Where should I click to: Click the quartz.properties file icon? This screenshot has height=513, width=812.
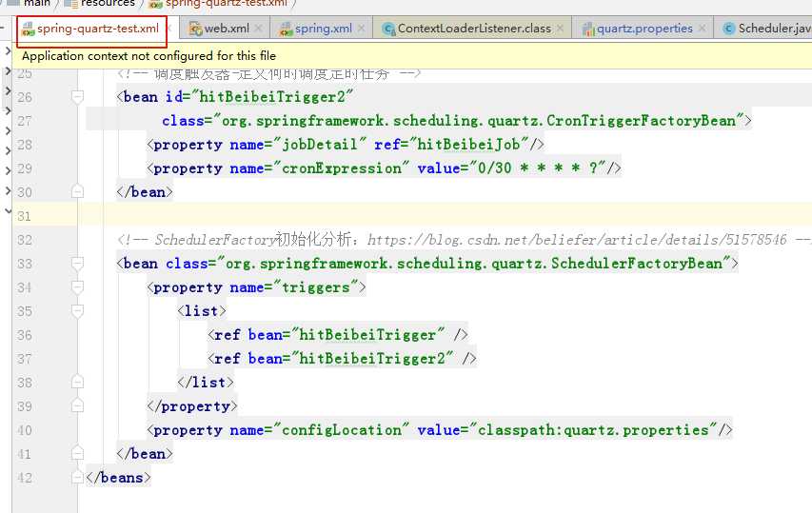coord(588,29)
